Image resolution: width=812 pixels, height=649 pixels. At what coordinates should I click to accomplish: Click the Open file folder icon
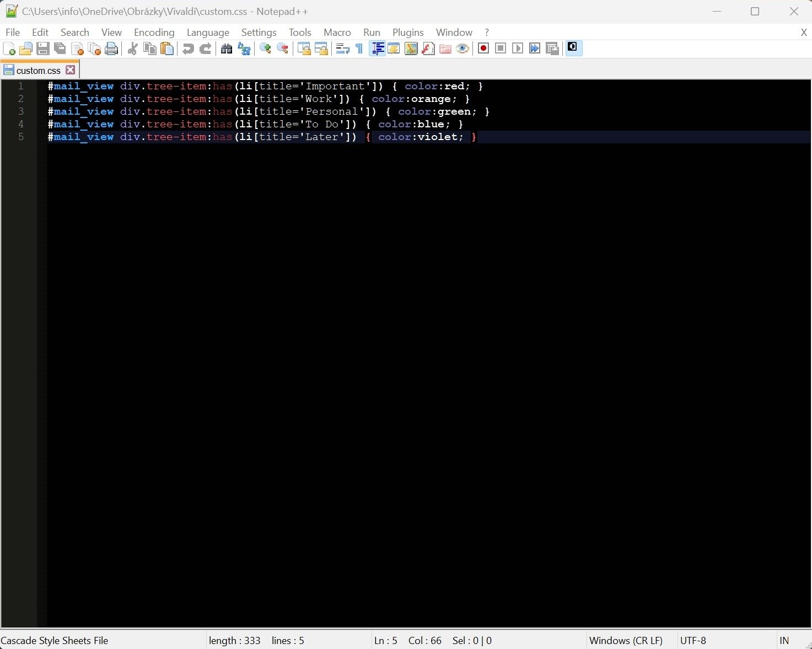(x=26, y=49)
